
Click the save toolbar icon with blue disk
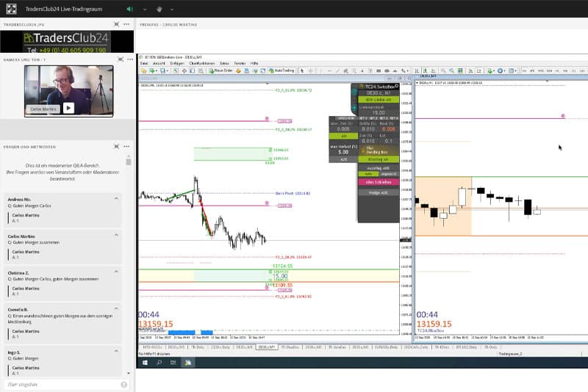[x=163, y=70]
